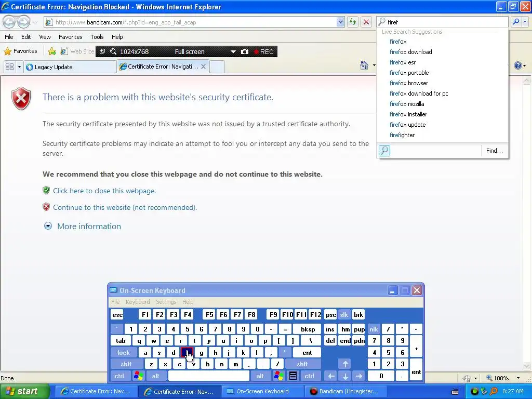The width and height of the screenshot is (532, 399).
Task: Click the Back navigation arrow
Action: (9, 22)
